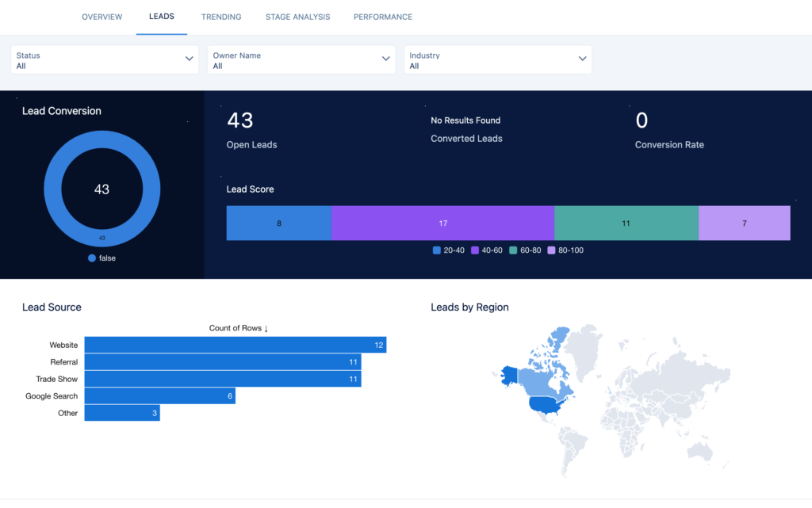Click the purple 17 segment in Lead Score
812x508 pixels.
442,223
